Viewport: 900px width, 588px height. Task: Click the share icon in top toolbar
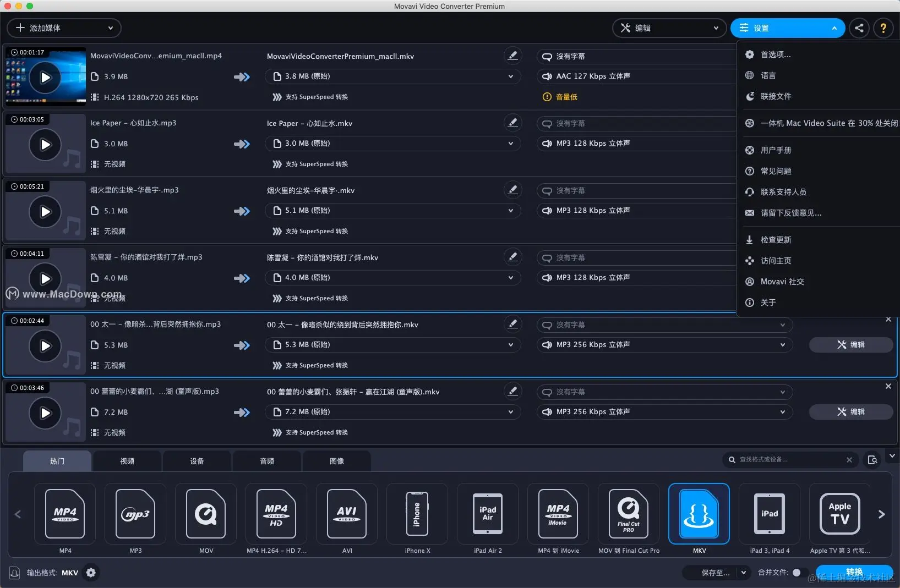click(859, 28)
